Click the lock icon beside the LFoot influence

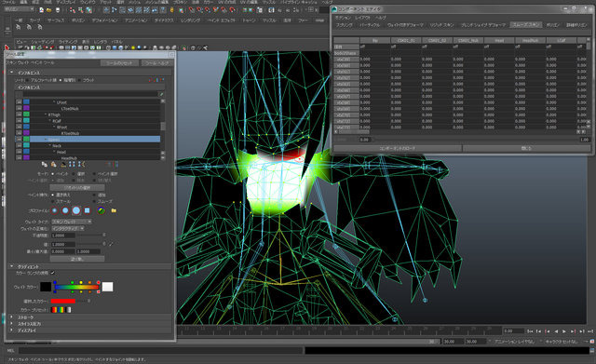19,101
